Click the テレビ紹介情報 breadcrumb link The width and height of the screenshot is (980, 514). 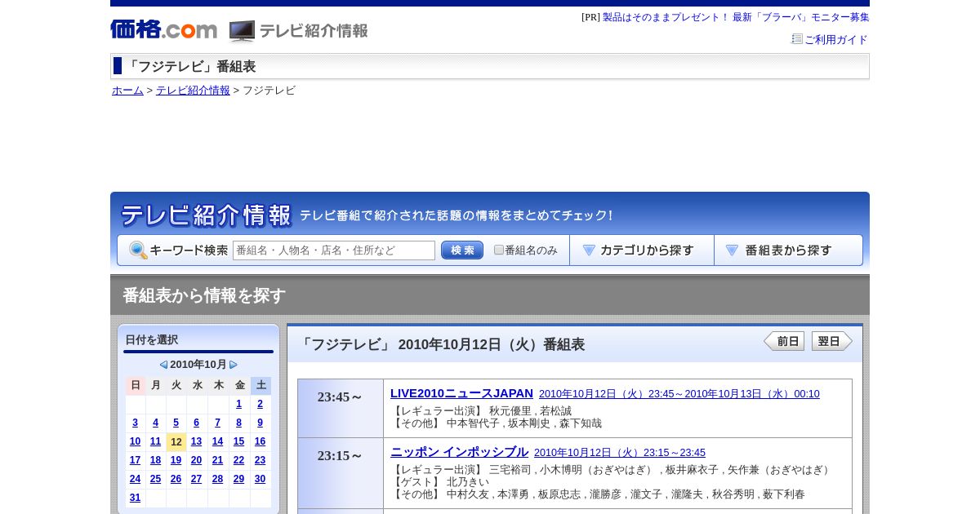pyautogui.click(x=193, y=91)
